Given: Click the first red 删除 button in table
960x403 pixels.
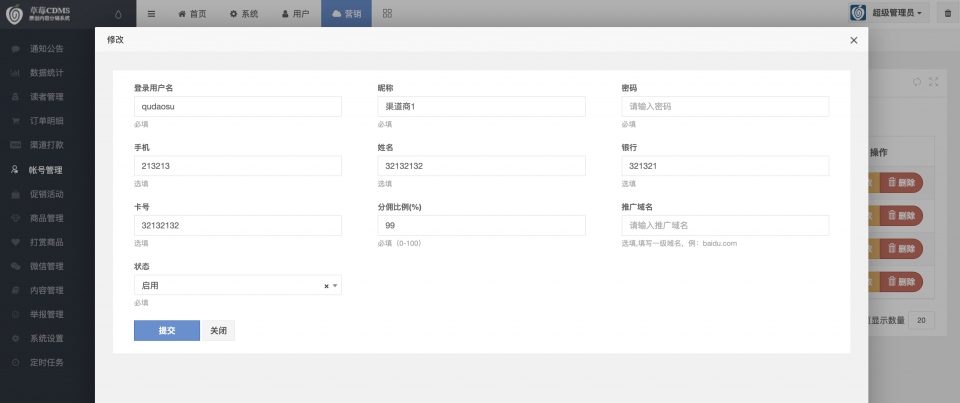Looking at the screenshot, I should click(x=901, y=183).
